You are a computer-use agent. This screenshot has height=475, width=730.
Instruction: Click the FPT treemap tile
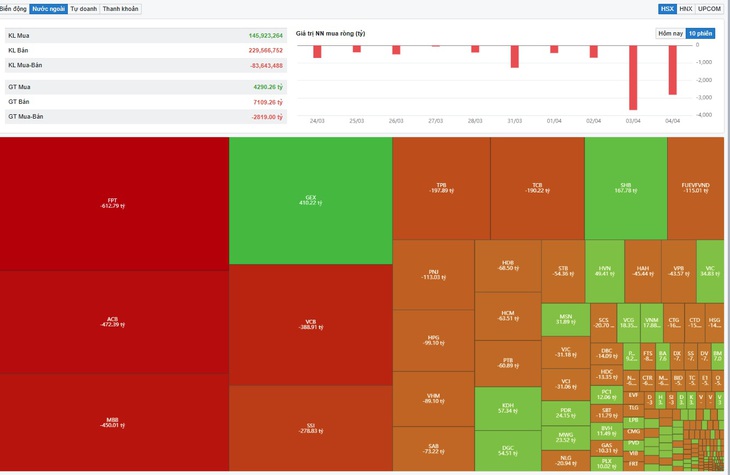(x=114, y=204)
